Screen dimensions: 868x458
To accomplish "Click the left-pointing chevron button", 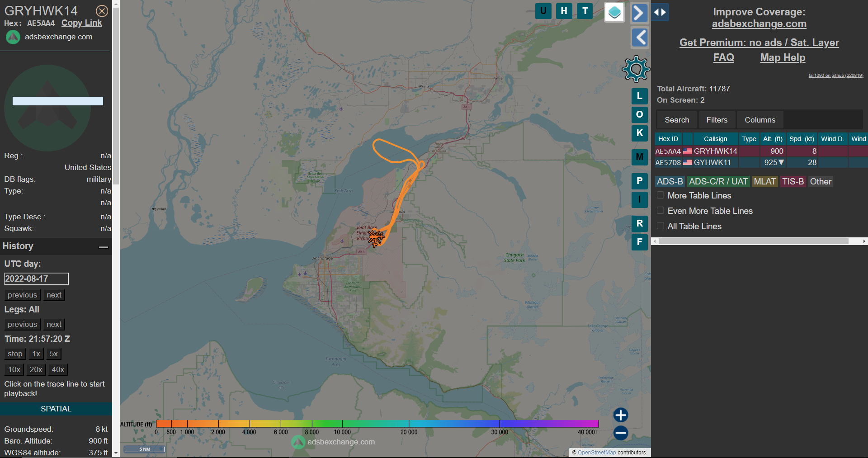I will [x=639, y=38].
